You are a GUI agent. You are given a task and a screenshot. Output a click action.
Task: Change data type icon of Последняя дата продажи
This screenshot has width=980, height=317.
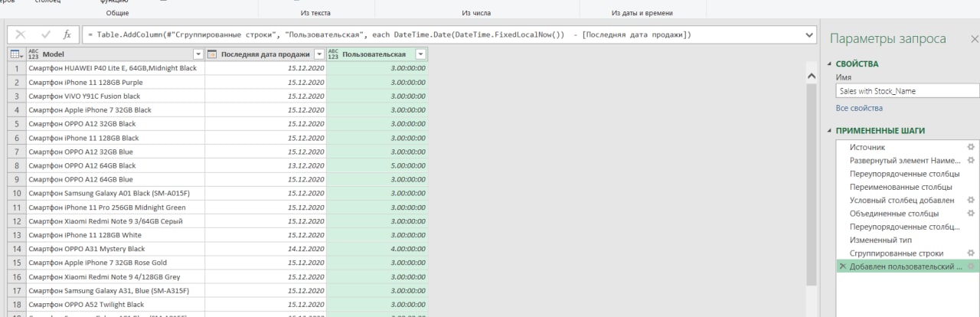(x=212, y=54)
